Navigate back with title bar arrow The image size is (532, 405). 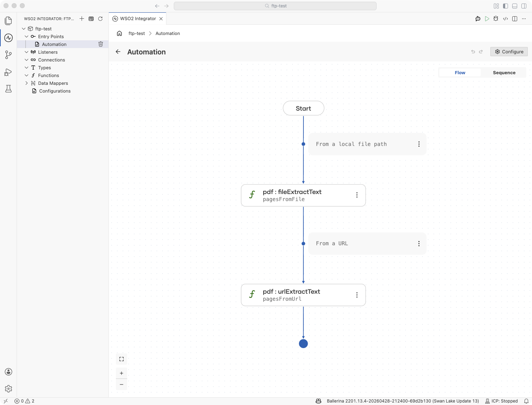tap(157, 6)
